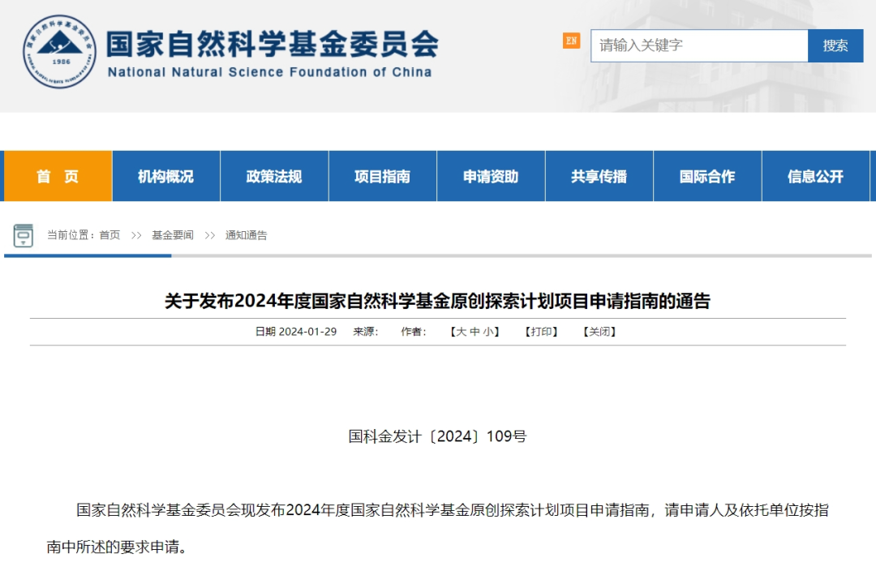Set font size to 中
The width and height of the screenshot is (876, 588).
pos(474,332)
